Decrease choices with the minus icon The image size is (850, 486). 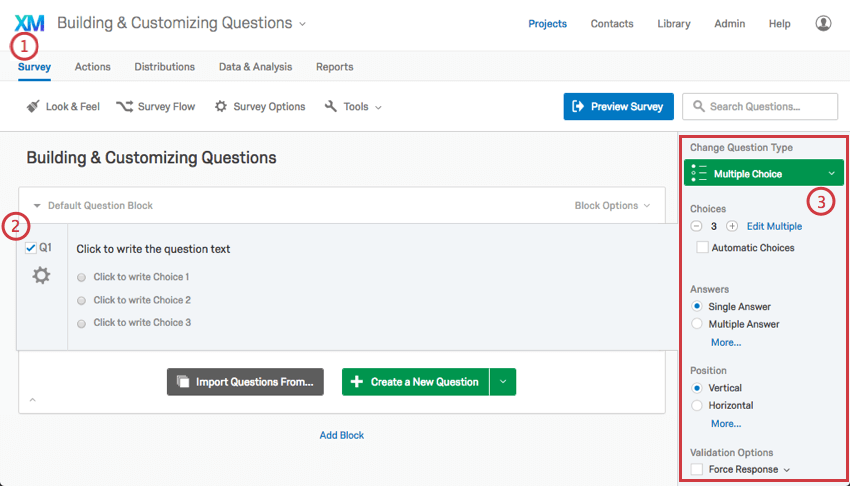[x=697, y=226]
